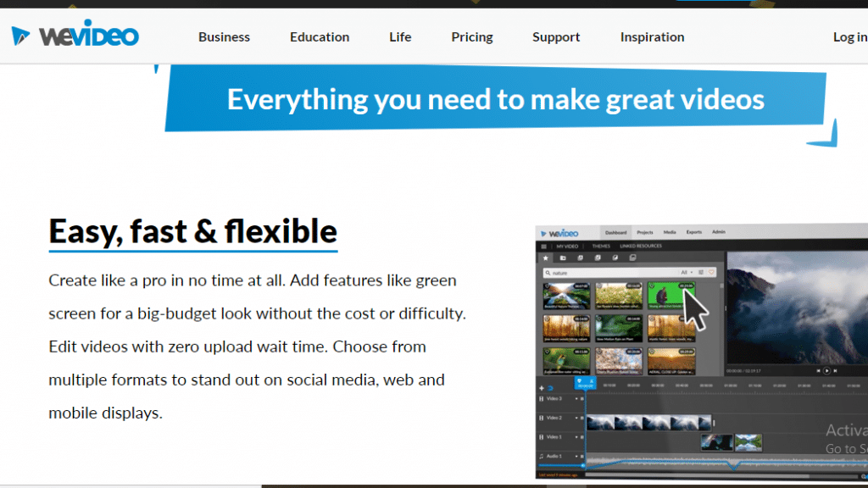
Task: Skip to next with the preview control
Action: 835,371
